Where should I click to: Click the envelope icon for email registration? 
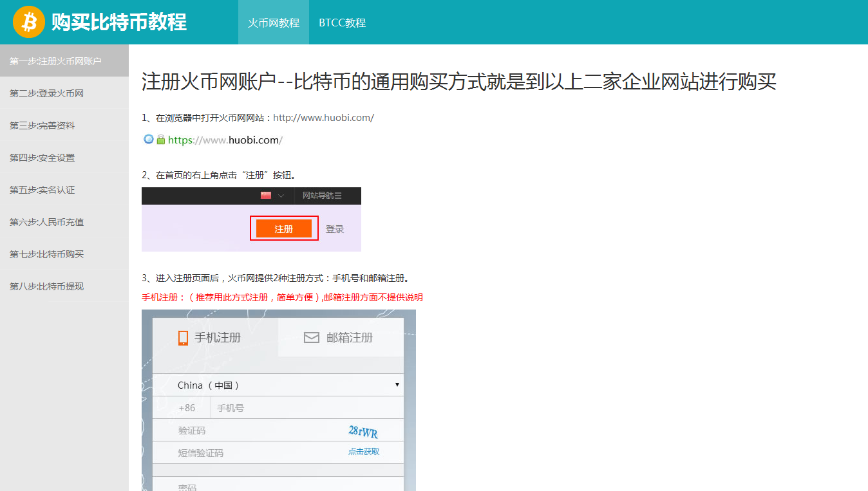[x=312, y=338]
